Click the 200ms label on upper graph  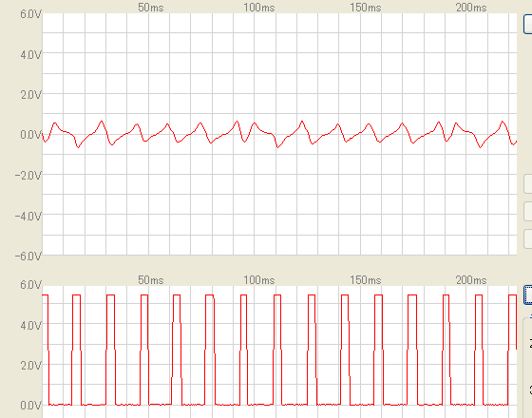pyautogui.click(x=471, y=8)
